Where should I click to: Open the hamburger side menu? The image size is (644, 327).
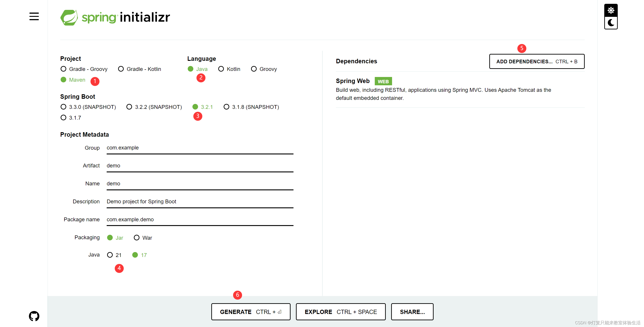pyautogui.click(x=34, y=16)
